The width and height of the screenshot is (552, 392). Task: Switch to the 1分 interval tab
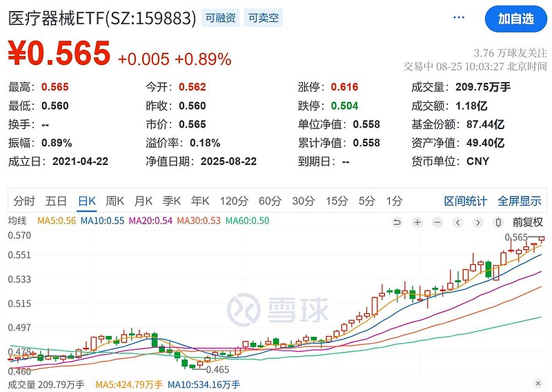coord(394,201)
